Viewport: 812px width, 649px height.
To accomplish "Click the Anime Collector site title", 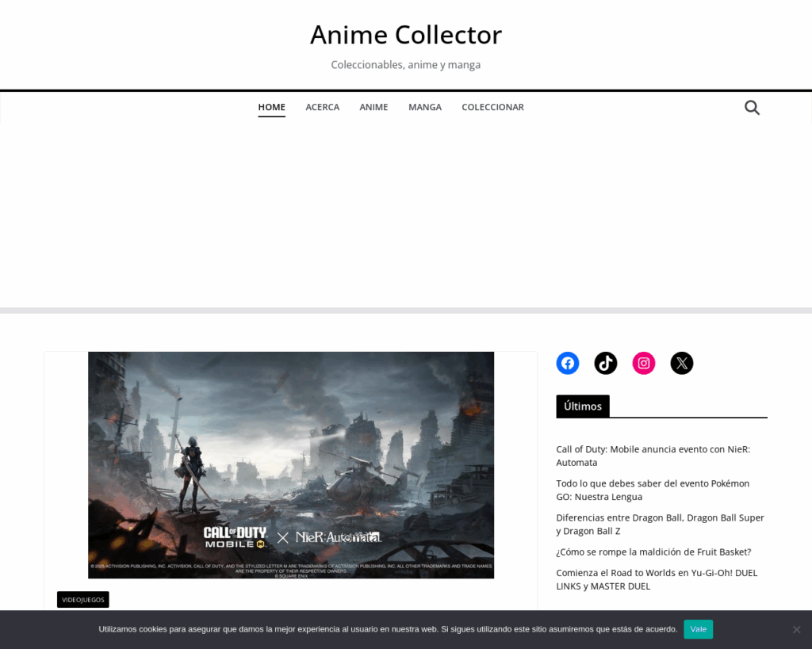I will click(406, 35).
